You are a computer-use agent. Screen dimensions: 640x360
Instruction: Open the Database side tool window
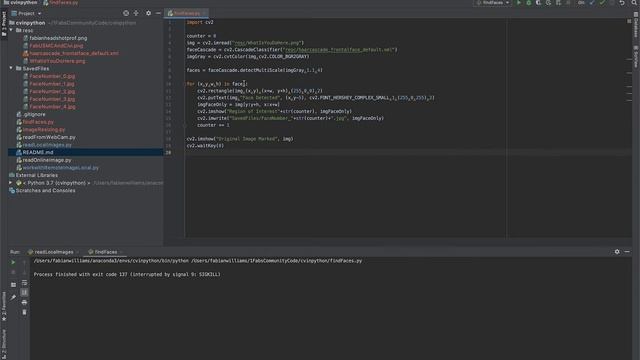click(x=636, y=25)
